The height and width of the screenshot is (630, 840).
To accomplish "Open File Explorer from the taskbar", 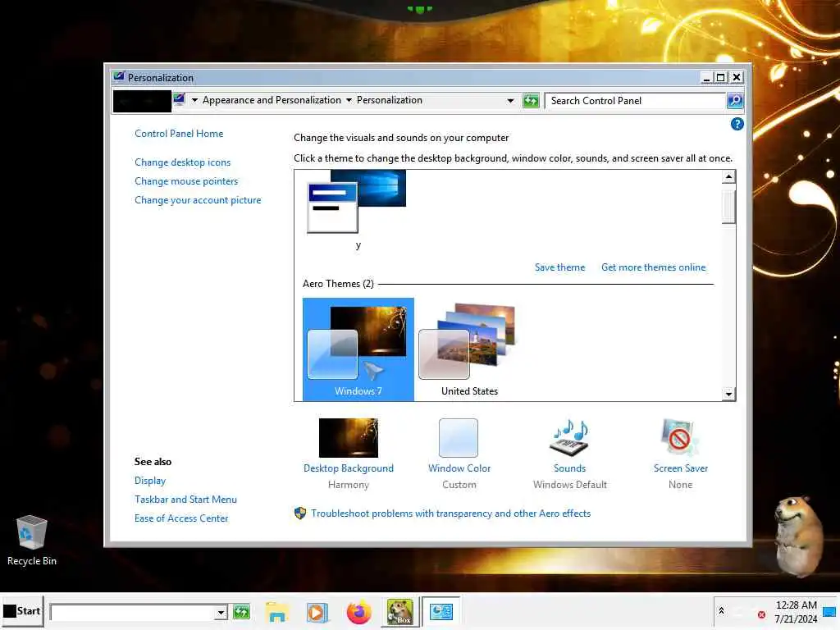I will pos(277,612).
